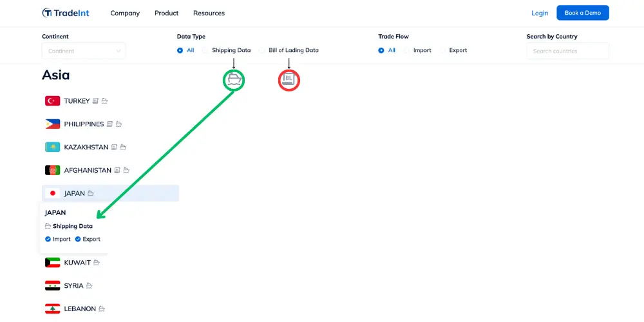The height and width of the screenshot is (322, 644).
Task: Select Bill of Lading Data radio
Action: point(261,50)
